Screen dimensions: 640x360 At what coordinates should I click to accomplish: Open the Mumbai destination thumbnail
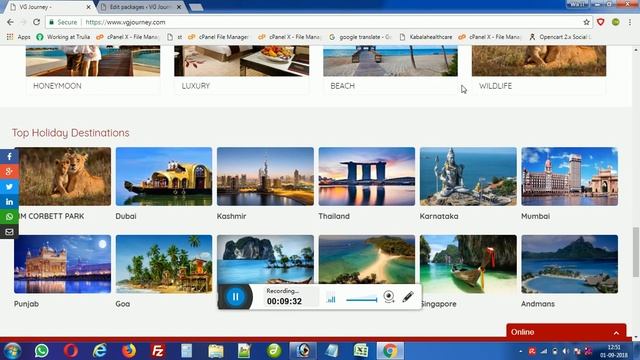(x=569, y=176)
